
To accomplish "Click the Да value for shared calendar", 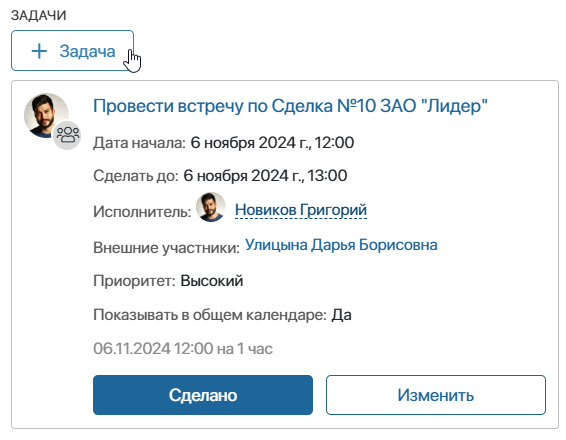I will pos(341,315).
